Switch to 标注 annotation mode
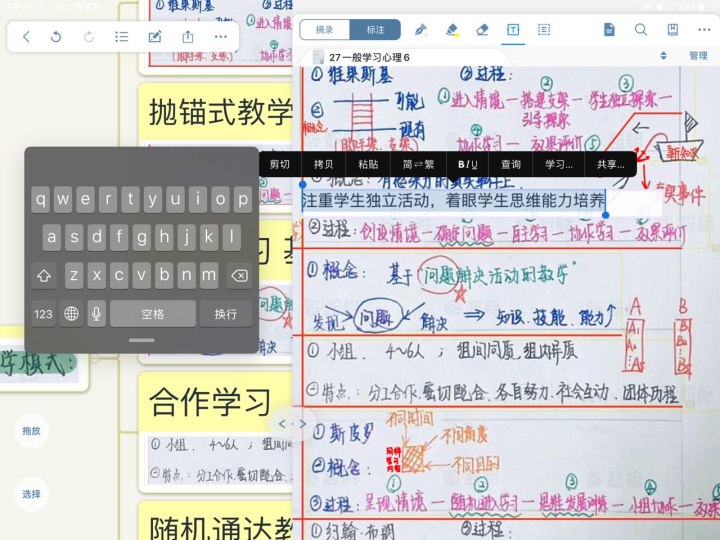720x540 pixels. pos(375,30)
